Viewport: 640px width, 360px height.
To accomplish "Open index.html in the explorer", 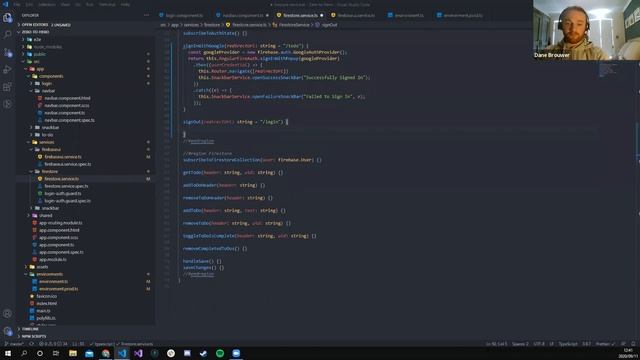I will 47,304.
